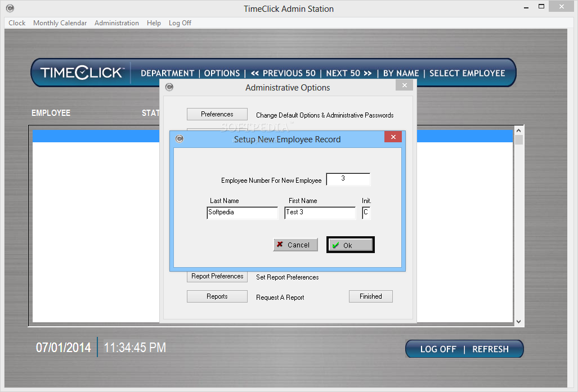Image resolution: width=578 pixels, height=392 pixels.
Task: Maximize the TimeClick Admin Station window
Action: (541, 7)
